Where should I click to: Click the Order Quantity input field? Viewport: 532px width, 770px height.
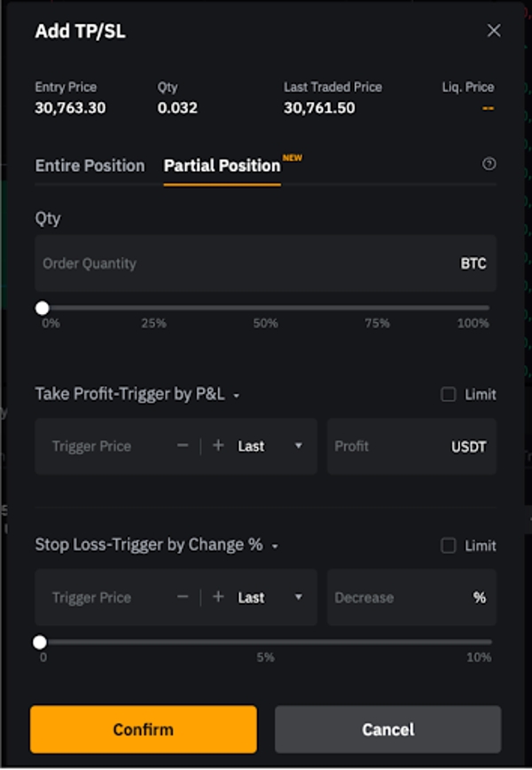[x=177, y=263]
